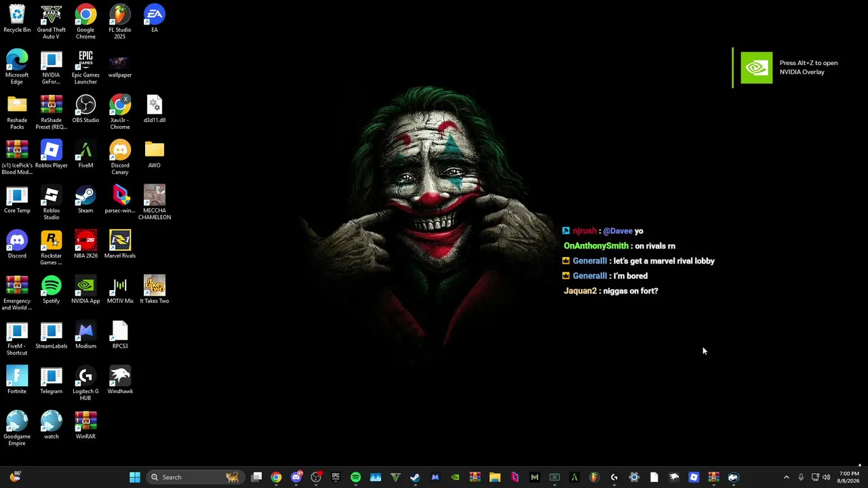Screen dimensions: 868x488
Task: Select the Xavi3r - Chrome profile shortcut
Action: tap(120, 113)
